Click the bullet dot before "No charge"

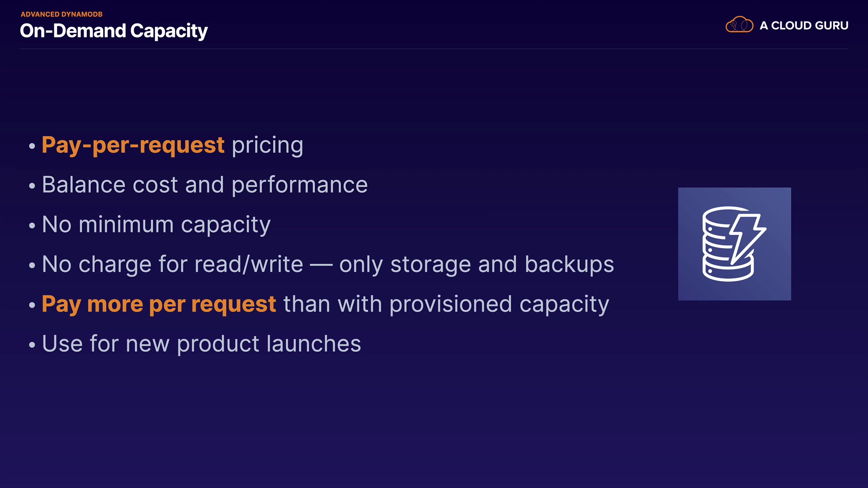tap(32, 265)
